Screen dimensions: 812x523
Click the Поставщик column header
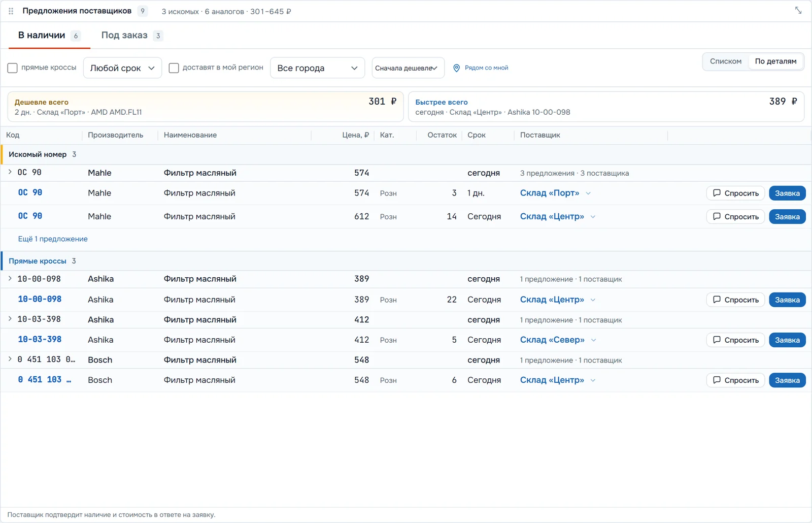click(540, 135)
